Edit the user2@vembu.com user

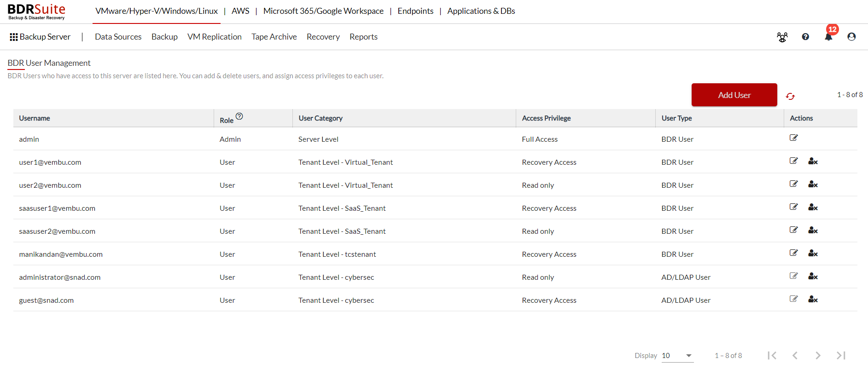click(793, 184)
